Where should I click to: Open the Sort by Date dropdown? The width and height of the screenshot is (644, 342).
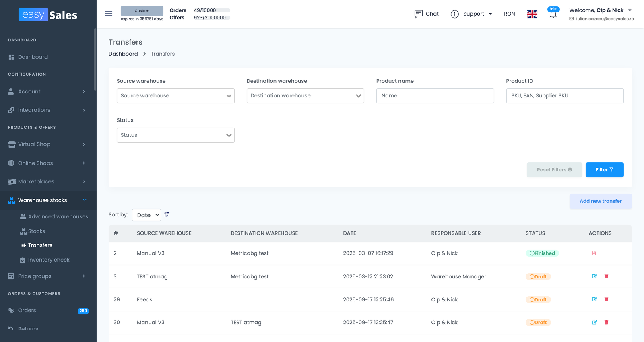pos(147,215)
